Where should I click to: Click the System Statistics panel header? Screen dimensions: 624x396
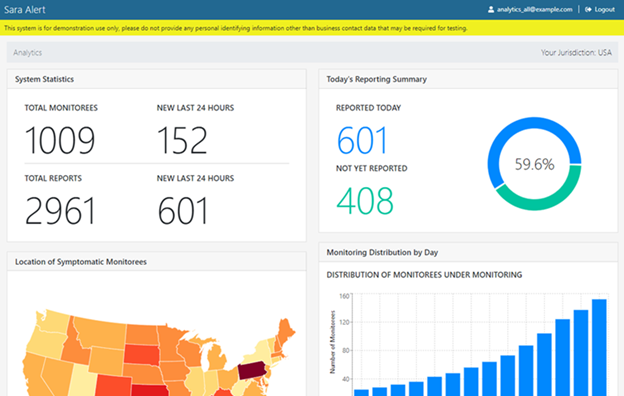coord(157,79)
